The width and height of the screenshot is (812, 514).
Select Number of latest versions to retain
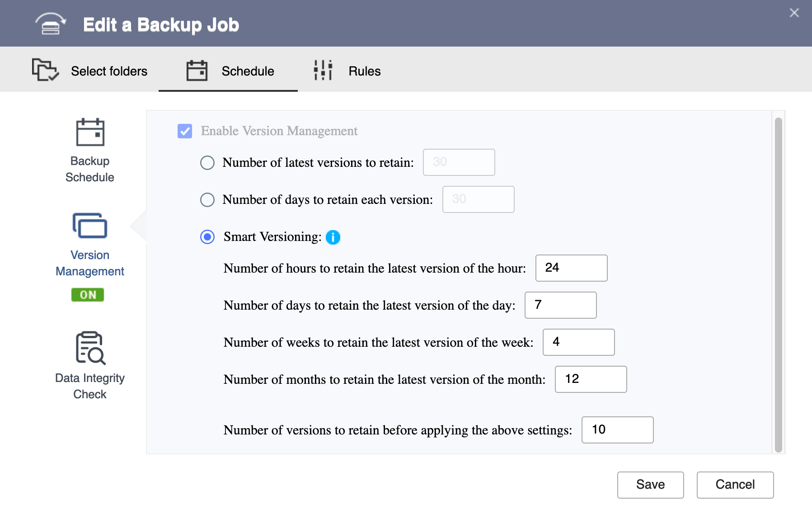click(x=207, y=163)
